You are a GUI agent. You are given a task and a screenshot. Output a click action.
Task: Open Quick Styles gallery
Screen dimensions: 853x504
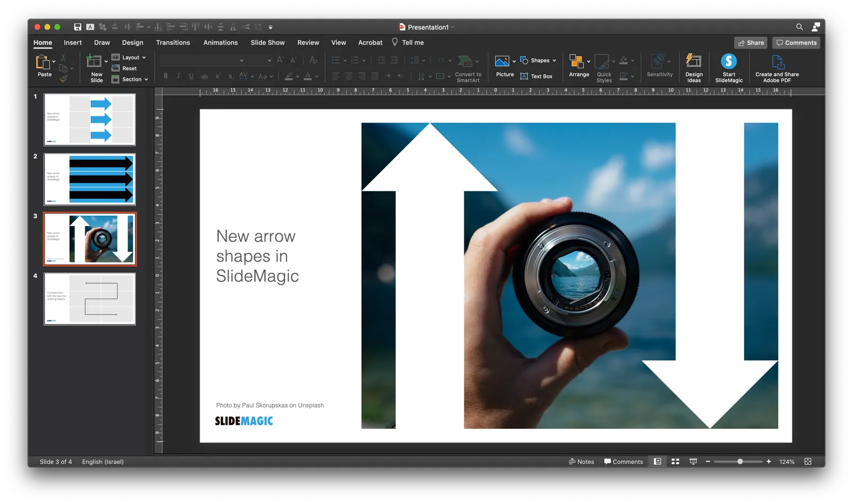tap(604, 69)
